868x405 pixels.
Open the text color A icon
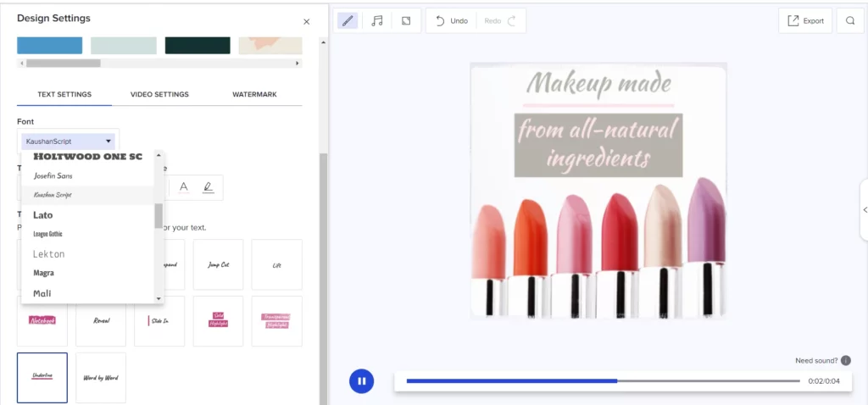click(x=184, y=187)
